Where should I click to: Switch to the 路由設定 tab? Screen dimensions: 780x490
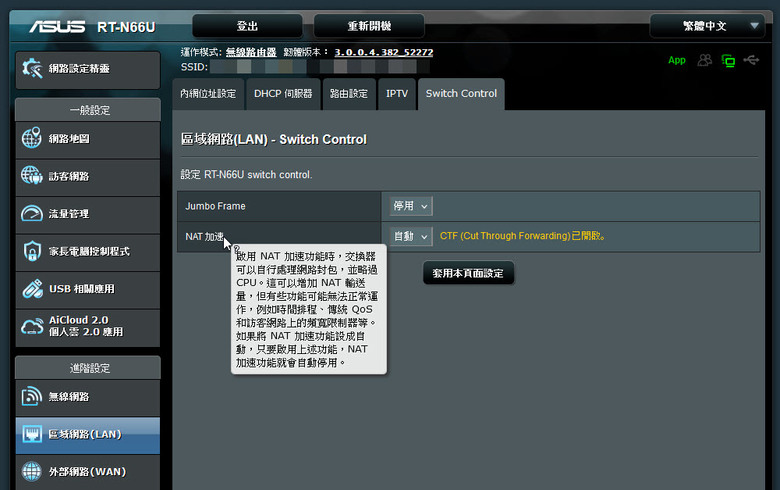tap(349, 94)
